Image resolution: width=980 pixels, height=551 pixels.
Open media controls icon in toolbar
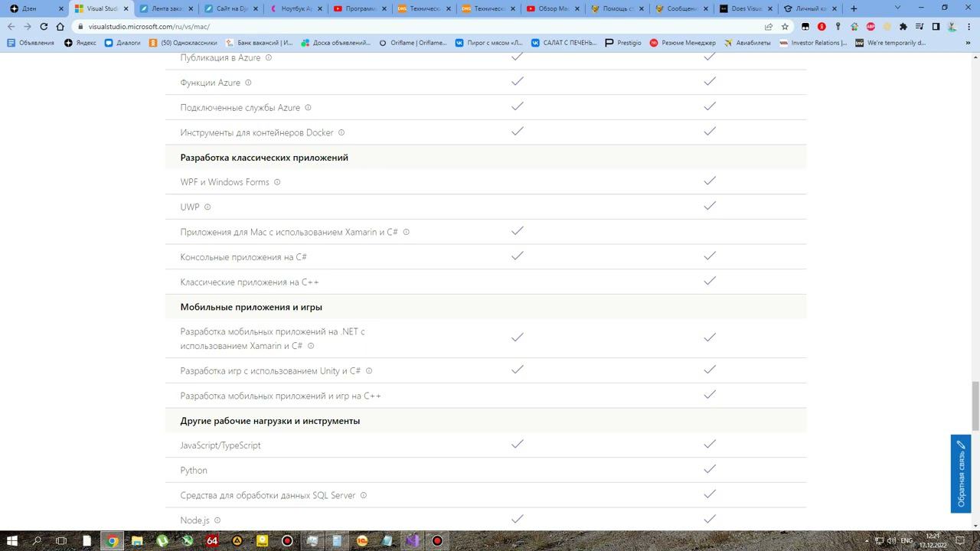click(920, 26)
